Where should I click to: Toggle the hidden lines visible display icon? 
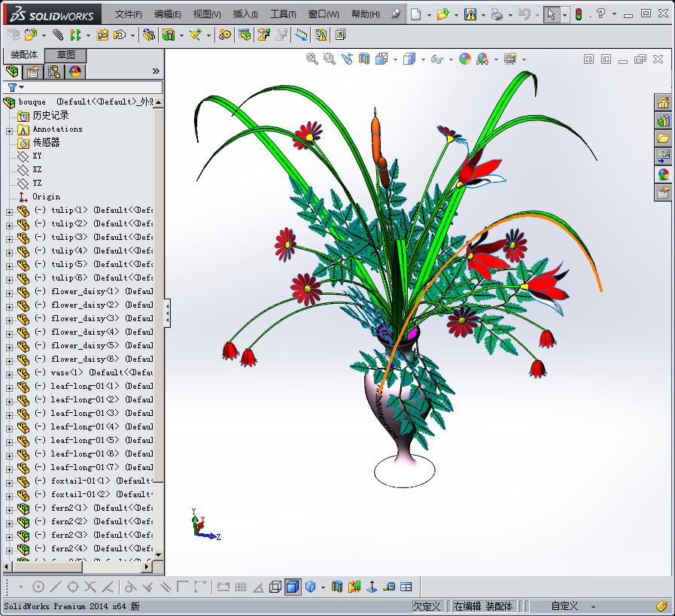(275, 587)
